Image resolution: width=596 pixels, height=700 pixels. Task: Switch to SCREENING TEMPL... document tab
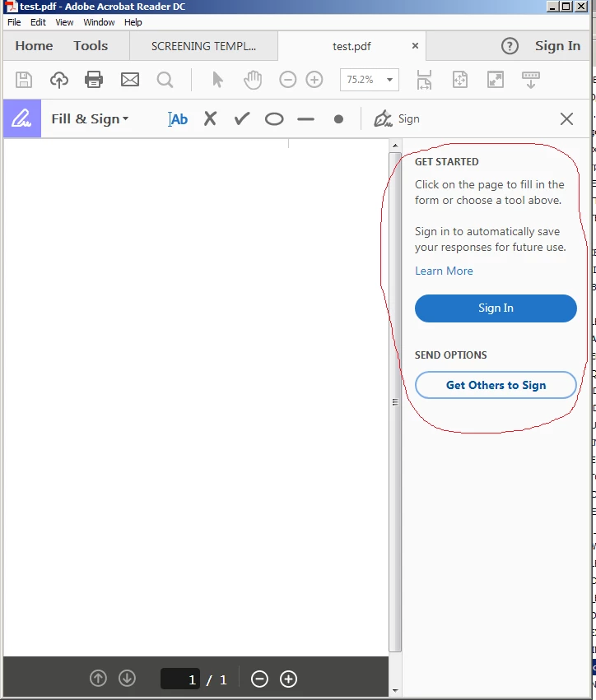203,46
